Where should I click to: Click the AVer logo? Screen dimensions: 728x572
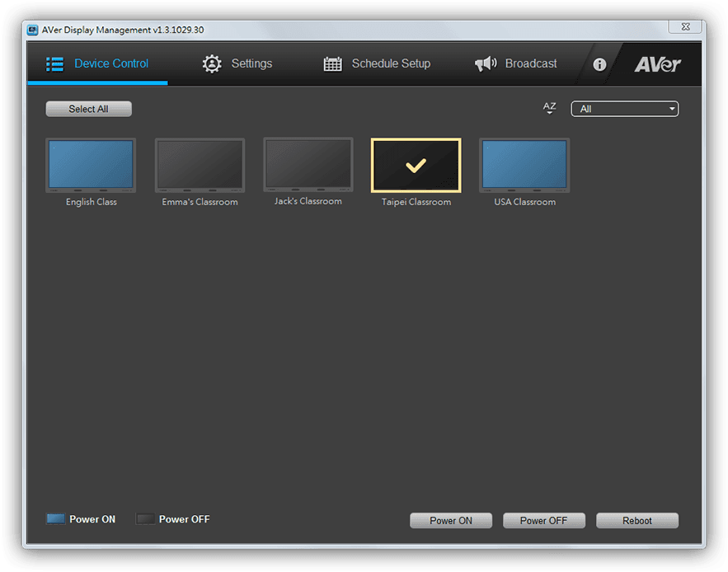657,64
